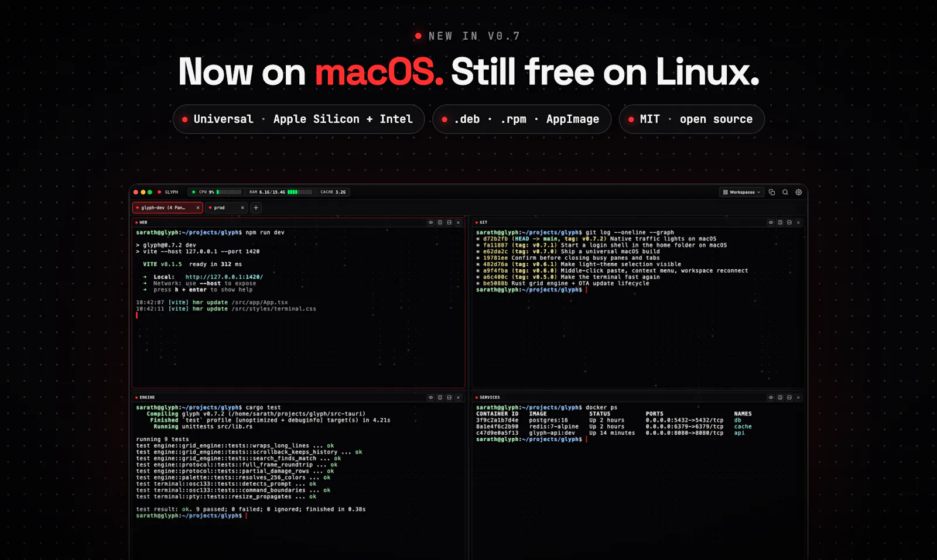Image resolution: width=937 pixels, height=560 pixels.
Task: Close the GIT pane
Action: 799,222
